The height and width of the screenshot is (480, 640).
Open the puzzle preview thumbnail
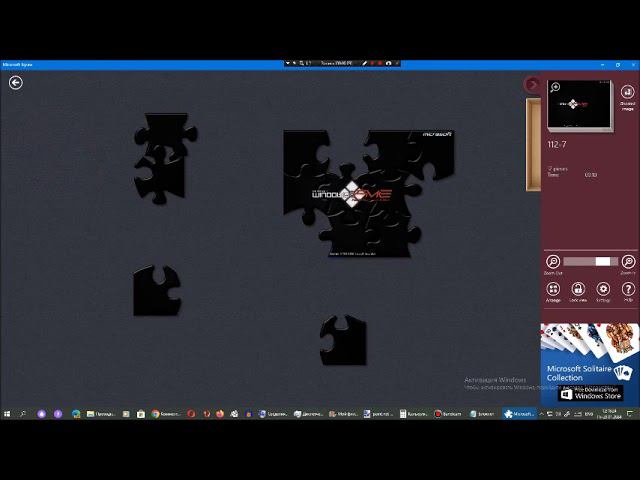579,104
